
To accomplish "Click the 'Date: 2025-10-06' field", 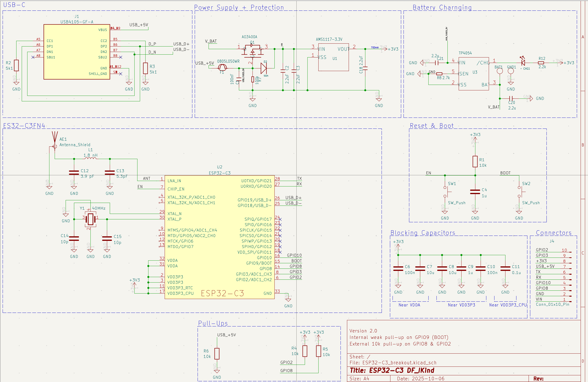I will (x=420, y=379).
